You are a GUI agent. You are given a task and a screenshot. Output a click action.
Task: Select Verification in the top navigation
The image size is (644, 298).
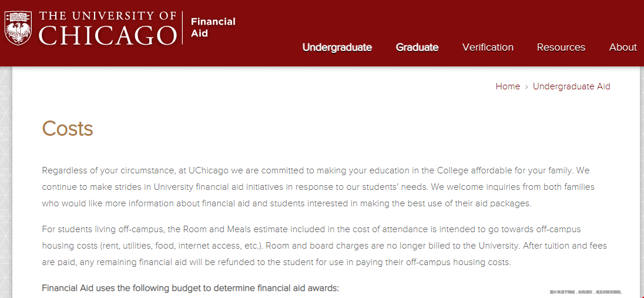click(x=488, y=47)
